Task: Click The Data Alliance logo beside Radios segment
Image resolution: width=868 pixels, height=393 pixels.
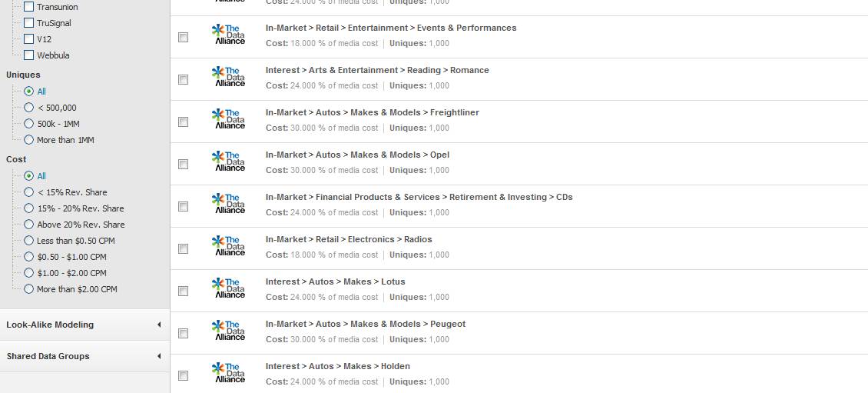Action: (228, 245)
